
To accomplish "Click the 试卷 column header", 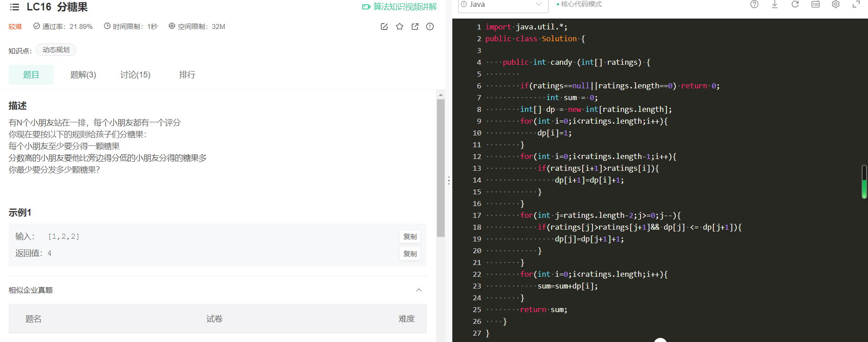I will point(214,319).
